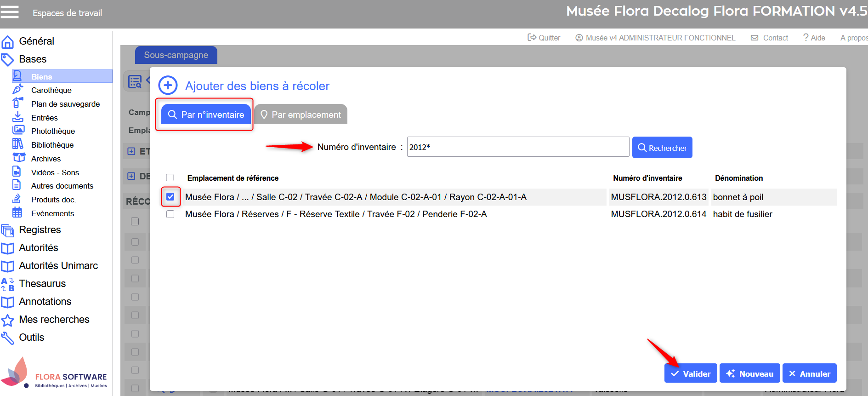Click the Mes recherches star icon
868x396 pixels.
click(8, 320)
